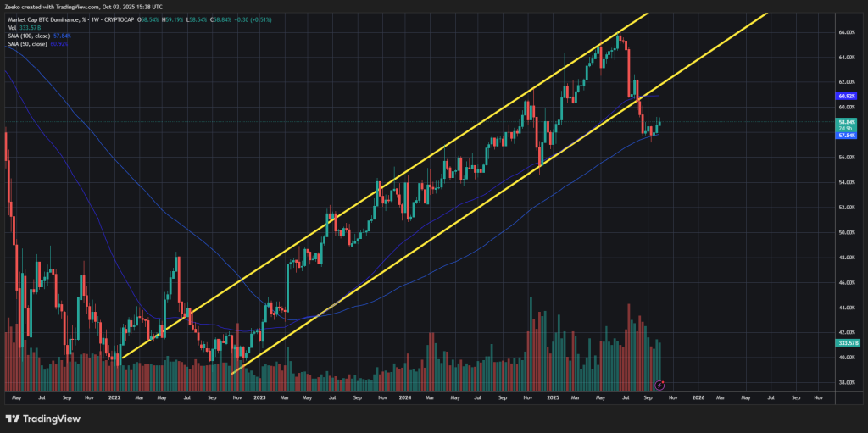Select the SMA (50, close) indicator legend

[x=29, y=42]
